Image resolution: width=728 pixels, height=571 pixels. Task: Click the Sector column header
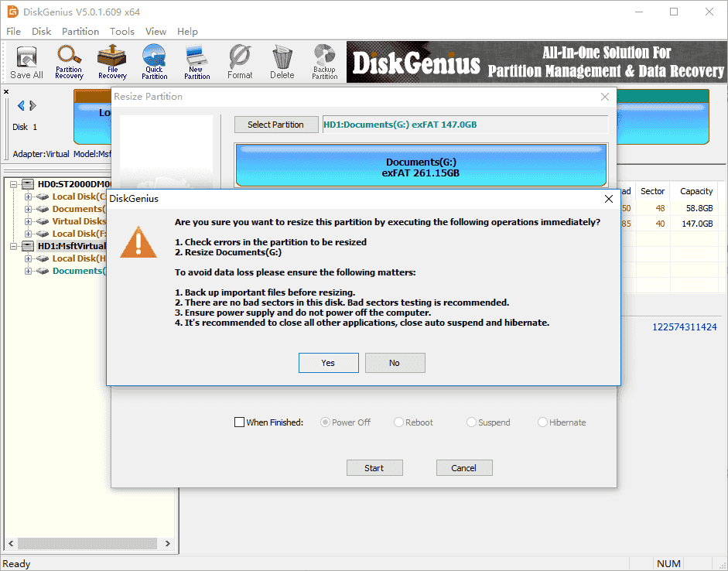coord(652,191)
